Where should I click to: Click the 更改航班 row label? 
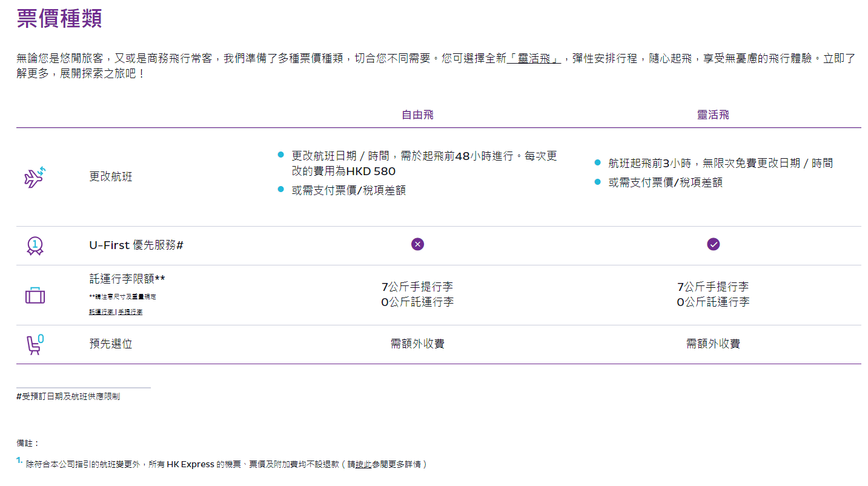coord(111,177)
